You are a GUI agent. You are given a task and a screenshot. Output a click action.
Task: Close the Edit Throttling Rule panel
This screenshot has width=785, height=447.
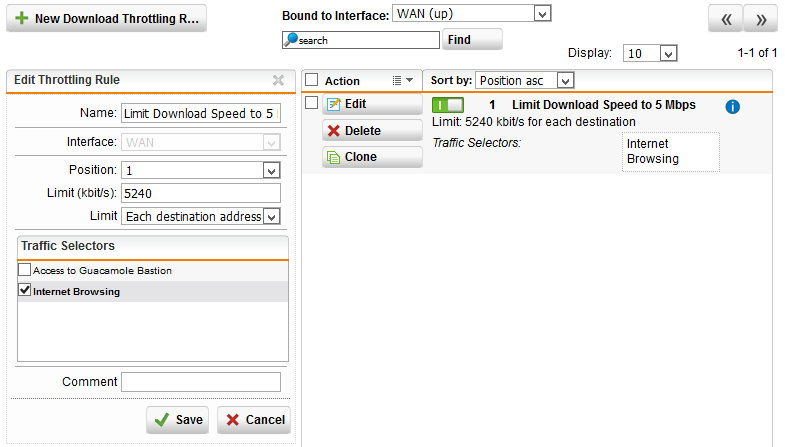tap(278, 80)
